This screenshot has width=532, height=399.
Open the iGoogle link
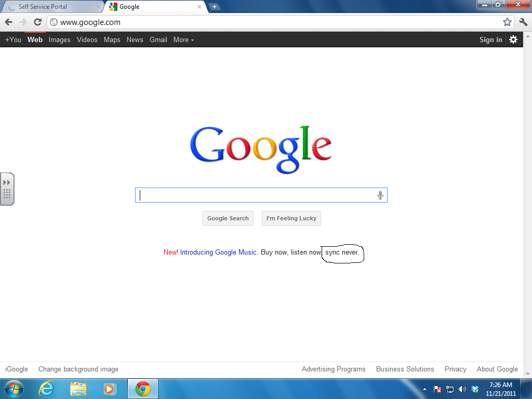tap(17, 369)
